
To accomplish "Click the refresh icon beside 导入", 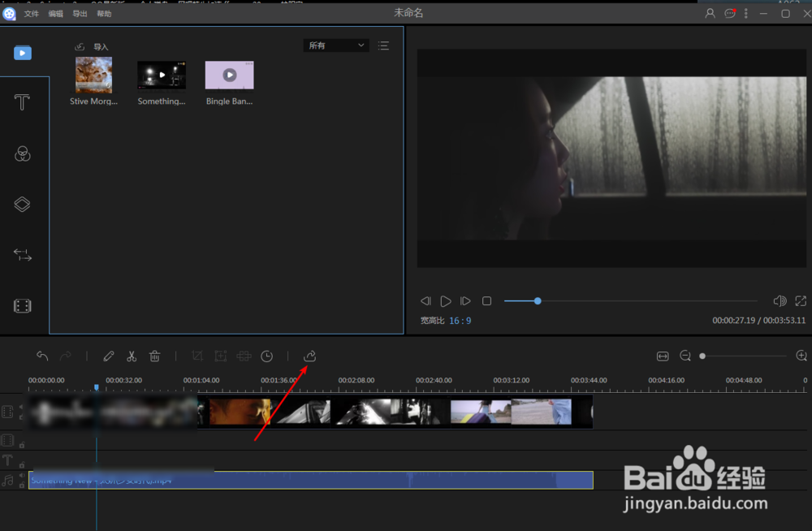I will (x=80, y=46).
